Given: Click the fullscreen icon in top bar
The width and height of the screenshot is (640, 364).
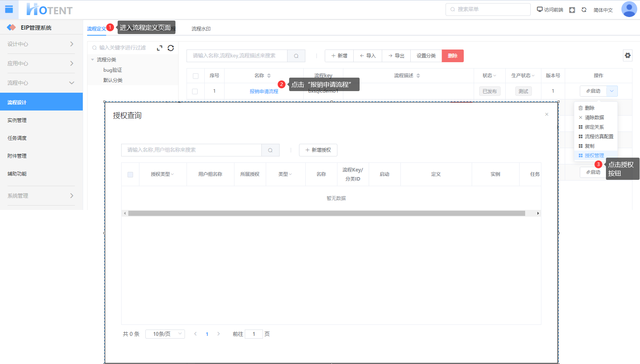Looking at the screenshot, I should click(x=572, y=10).
